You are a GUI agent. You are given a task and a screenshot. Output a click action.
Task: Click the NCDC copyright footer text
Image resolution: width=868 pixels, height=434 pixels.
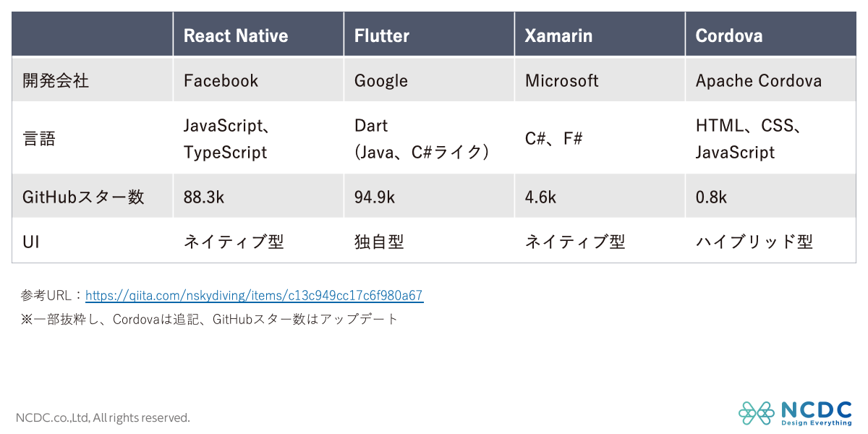click(103, 417)
